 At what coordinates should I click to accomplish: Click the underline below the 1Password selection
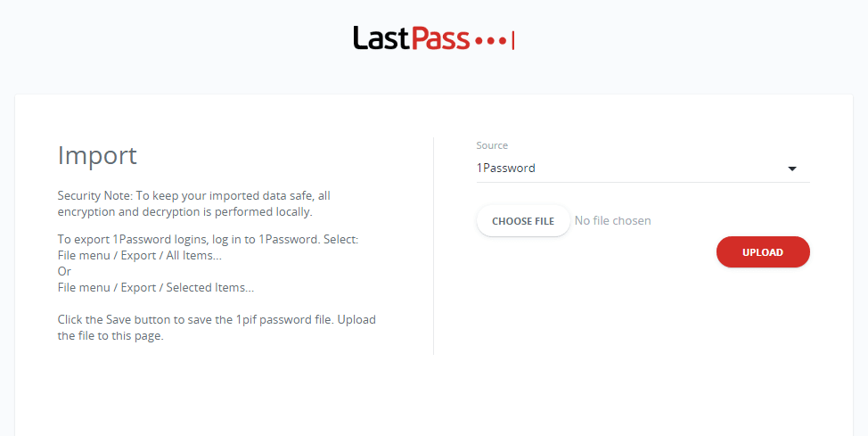643,182
